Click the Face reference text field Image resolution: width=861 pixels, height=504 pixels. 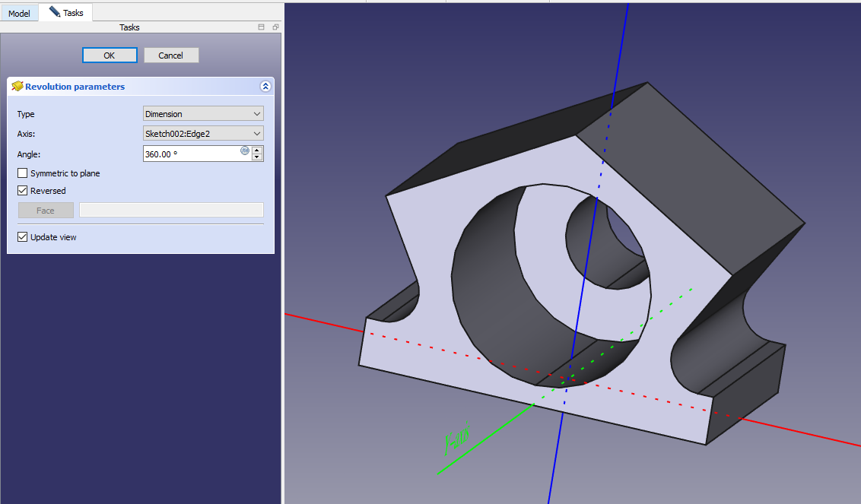(x=171, y=211)
